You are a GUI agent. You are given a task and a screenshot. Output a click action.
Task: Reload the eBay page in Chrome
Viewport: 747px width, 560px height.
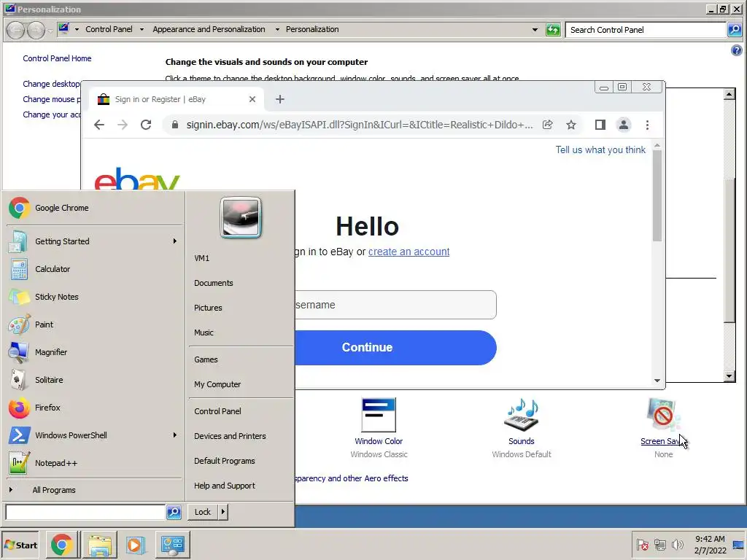pyautogui.click(x=146, y=125)
